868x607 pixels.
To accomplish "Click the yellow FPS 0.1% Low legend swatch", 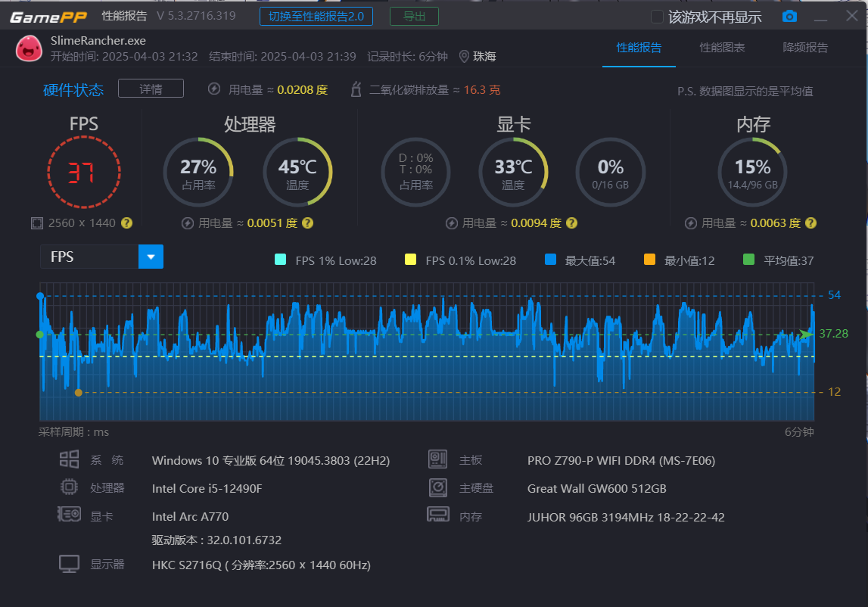I will tap(410, 259).
